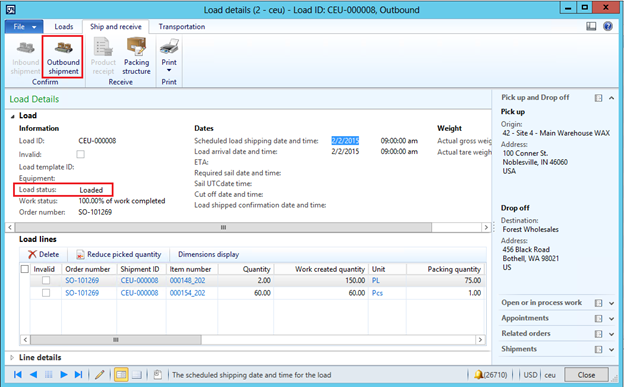
Task: Open order SO-101269 link in first row
Action: pyautogui.click(x=82, y=280)
